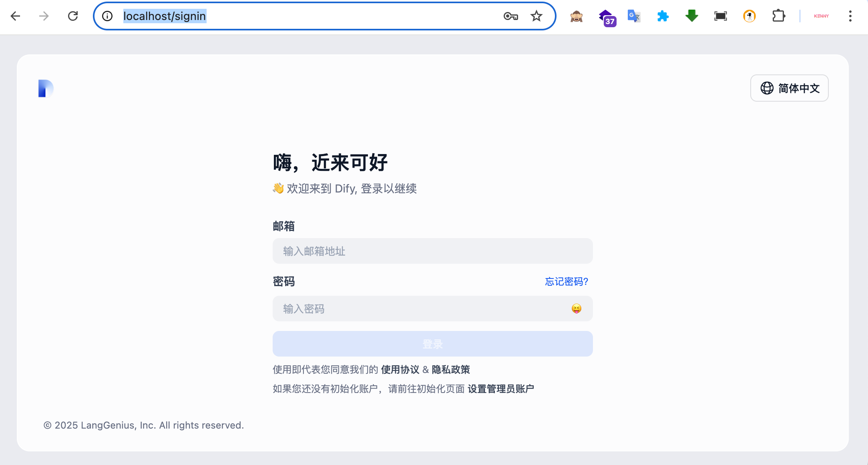Screen dimensions: 868x465
Task: Click the blue puzzle piece extension
Action: pos(663,16)
